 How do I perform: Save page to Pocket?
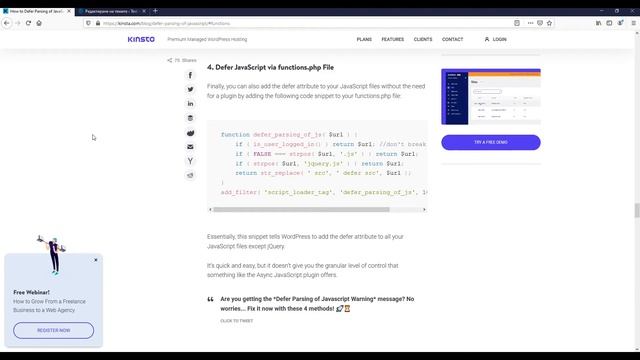point(540,23)
